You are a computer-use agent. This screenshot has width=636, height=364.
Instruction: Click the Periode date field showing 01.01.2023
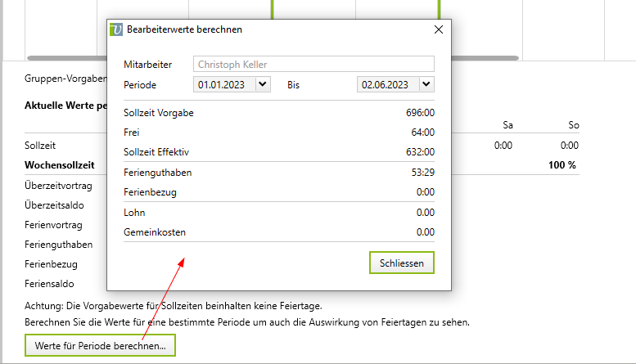point(223,84)
